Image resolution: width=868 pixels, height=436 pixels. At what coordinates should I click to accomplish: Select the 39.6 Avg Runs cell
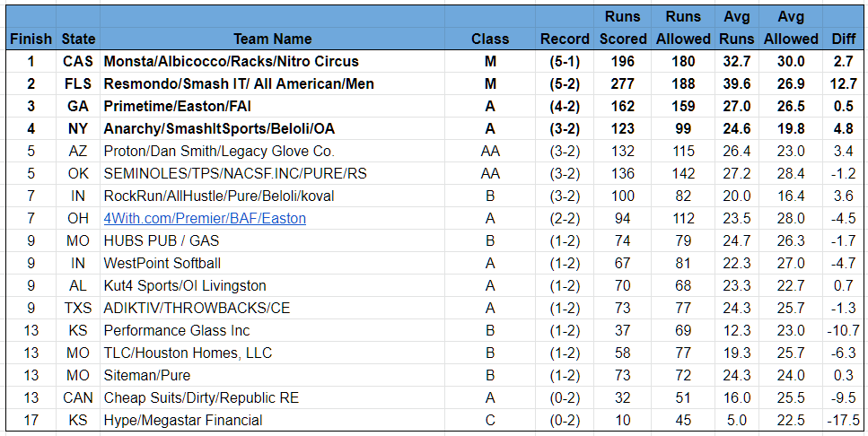[737, 83]
